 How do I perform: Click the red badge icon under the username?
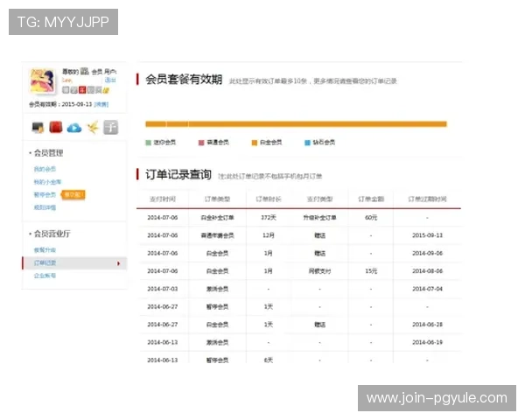coord(82,90)
